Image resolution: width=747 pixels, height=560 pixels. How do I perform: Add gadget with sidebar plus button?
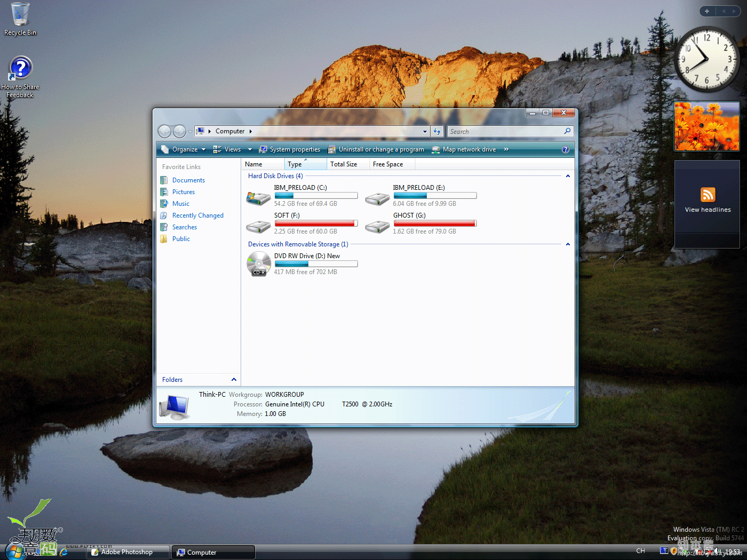[x=707, y=11]
